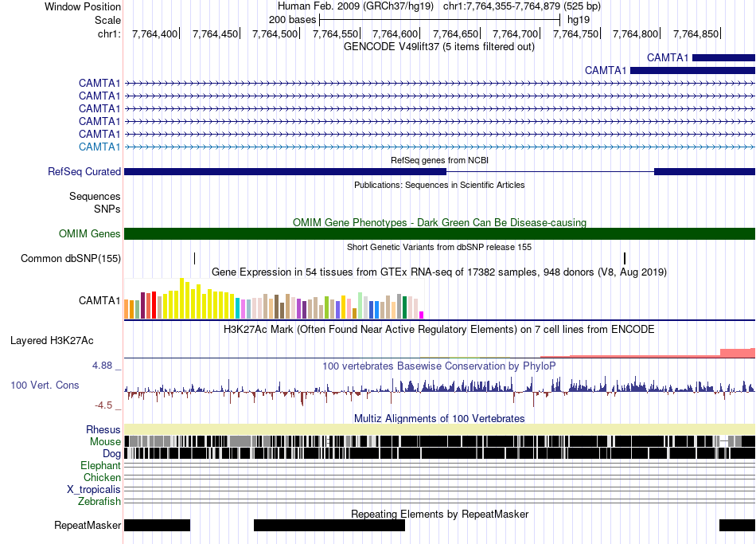Click the Rhesus alignment label
Image resolution: width=756 pixels, height=544 pixels.
coord(103,429)
